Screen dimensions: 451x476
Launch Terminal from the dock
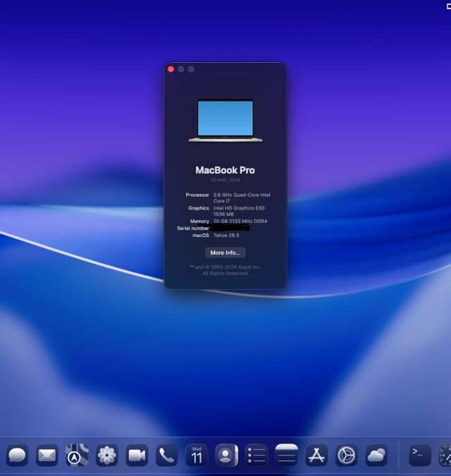click(x=420, y=456)
